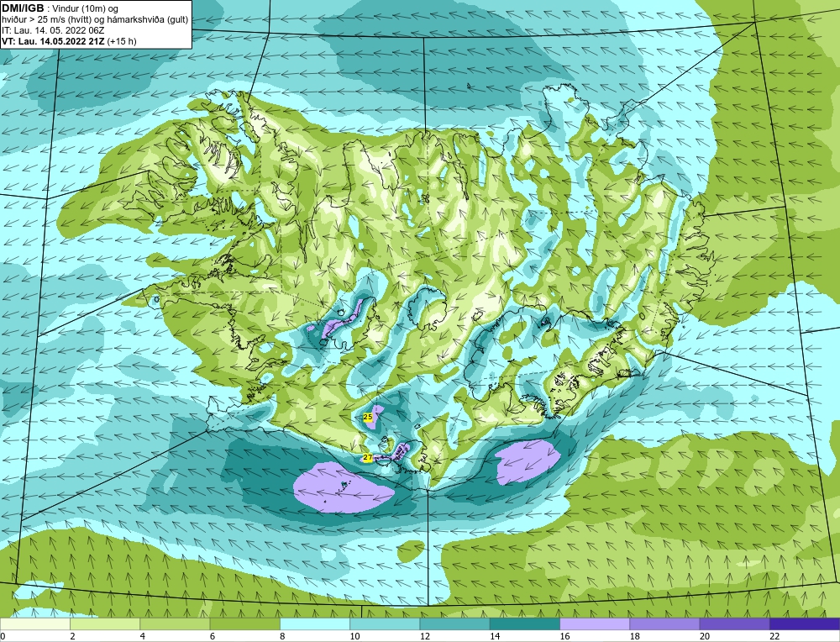840x642 pixels.
Task: Click the legend value label '22'
Action: click(x=774, y=636)
